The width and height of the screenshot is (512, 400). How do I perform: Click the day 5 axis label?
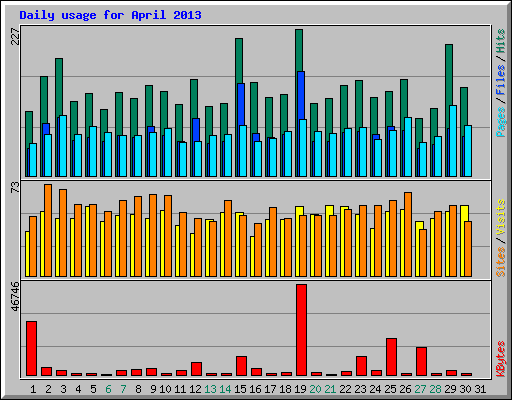(93, 389)
